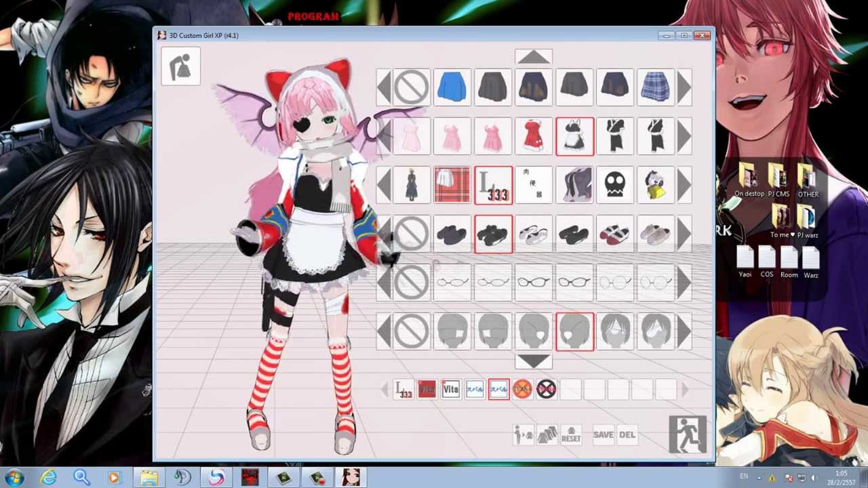The width and height of the screenshot is (868, 488).
Task: Click the first blue Japanese text preset
Action: click(x=475, y=389)
